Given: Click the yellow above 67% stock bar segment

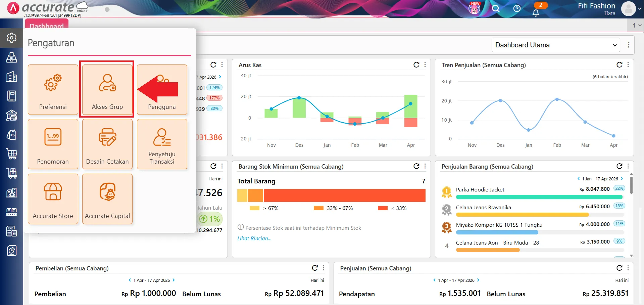Looking at the screenshot, I should pyautogui.click(x=242, y=195).
